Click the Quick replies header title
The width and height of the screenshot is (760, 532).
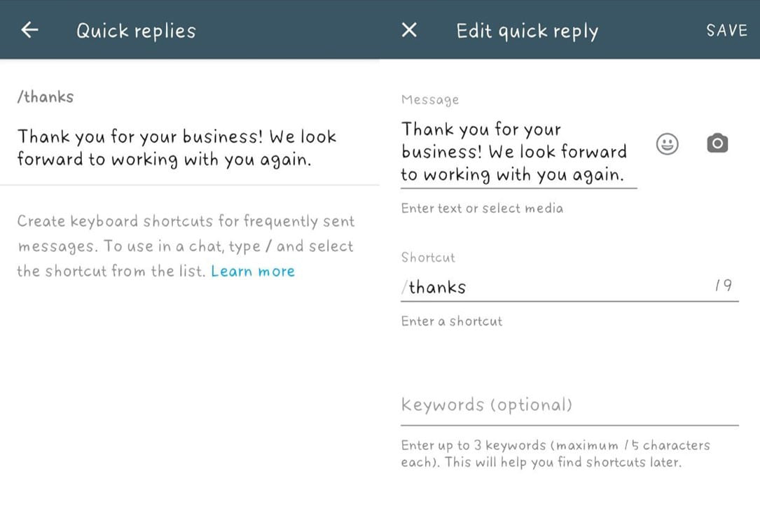[136, 31]
